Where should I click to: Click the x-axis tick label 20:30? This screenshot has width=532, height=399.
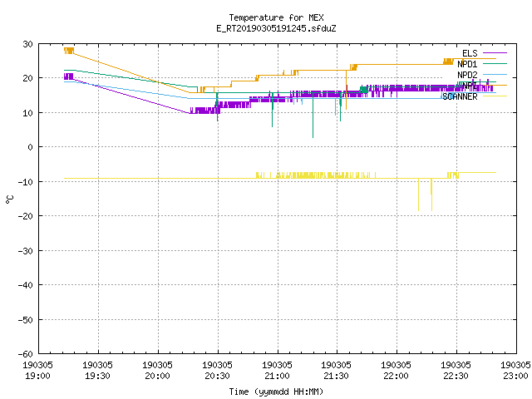pyautogui.click(x=217, y=376)
